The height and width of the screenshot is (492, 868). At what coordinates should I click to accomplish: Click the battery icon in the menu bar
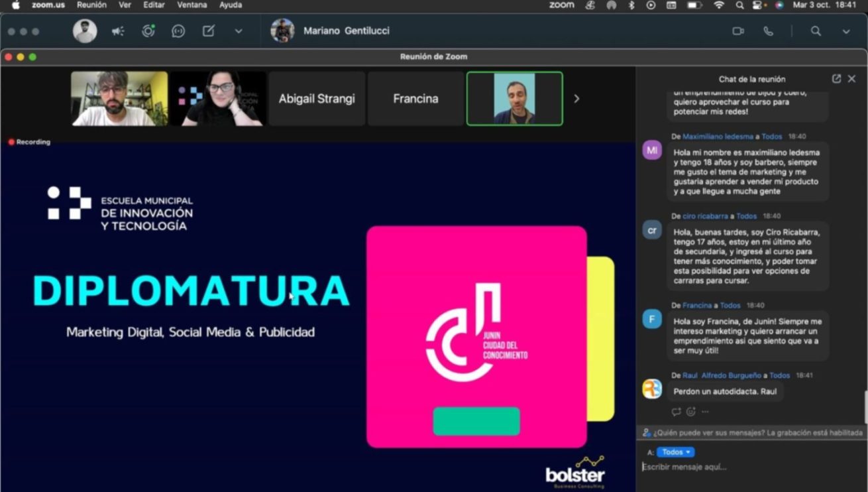pos(694,5)
